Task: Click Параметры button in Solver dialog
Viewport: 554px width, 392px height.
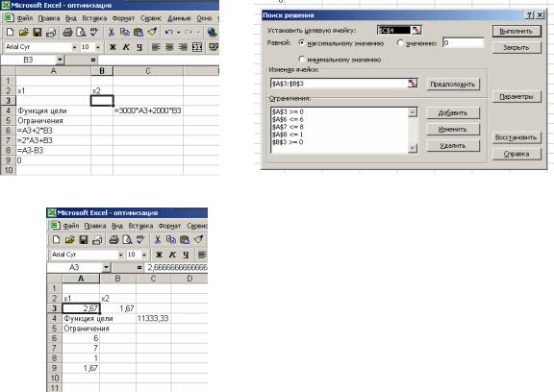Action: 516,96
